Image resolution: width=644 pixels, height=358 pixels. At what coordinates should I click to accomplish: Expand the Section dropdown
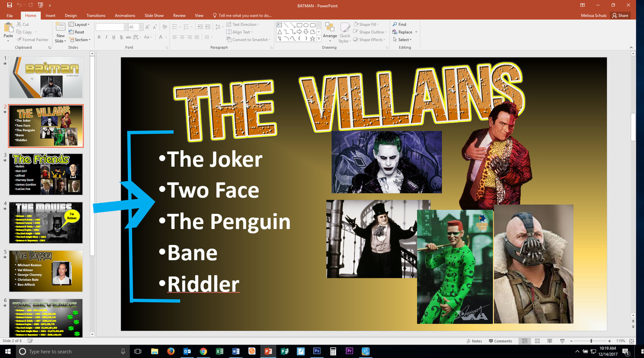[x=79, y=40]
